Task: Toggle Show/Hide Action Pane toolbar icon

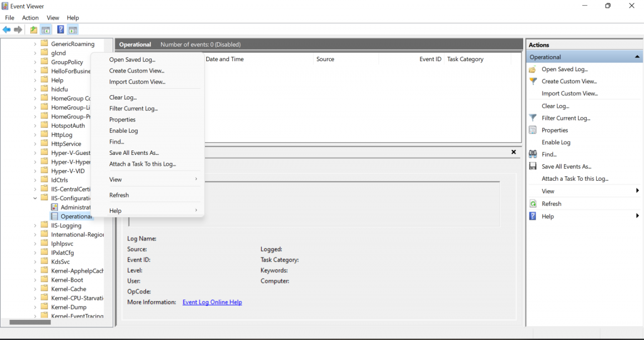Action: pos(73,30)
